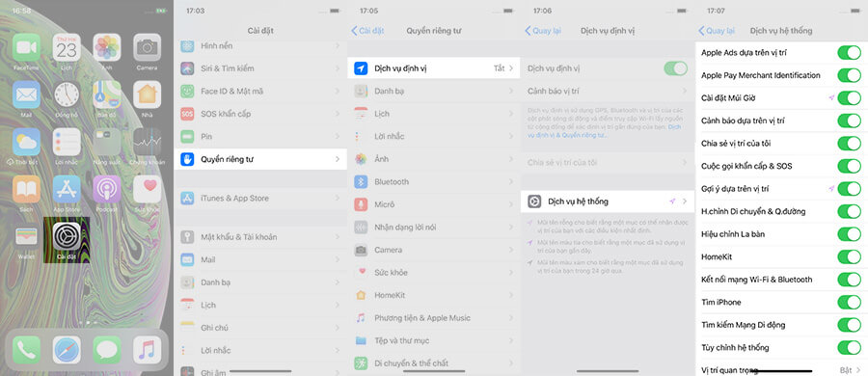The image size is (868, 376).
Task: Open the Calendar app showing 23
Action: [67, 47]
